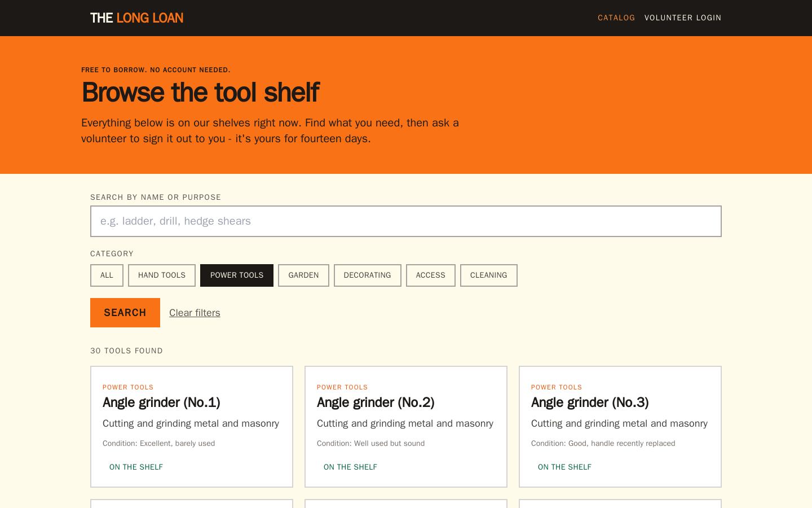Open the Angle grinder (No.2) card title
This screenshot has width=812, height=508.
(376, 402)
